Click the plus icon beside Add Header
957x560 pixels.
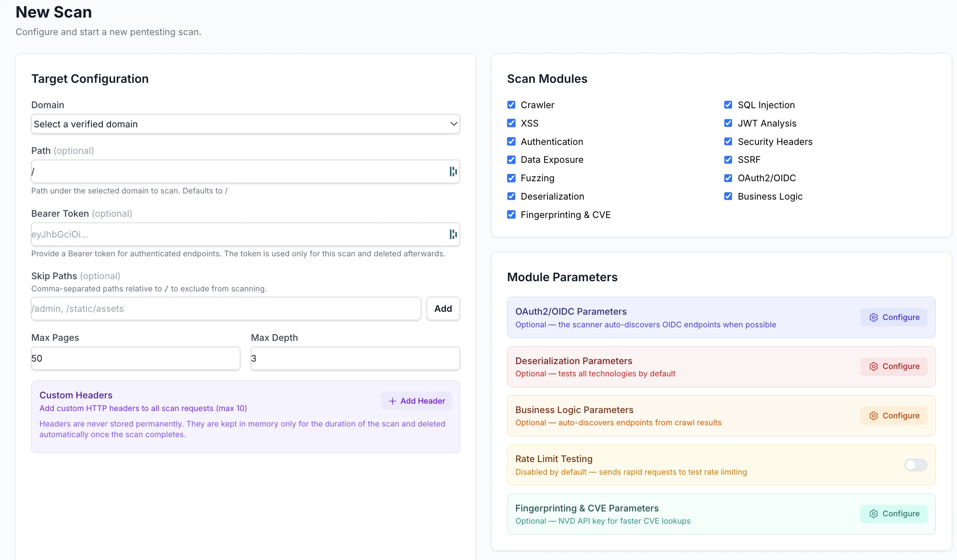tap(392, 401)
